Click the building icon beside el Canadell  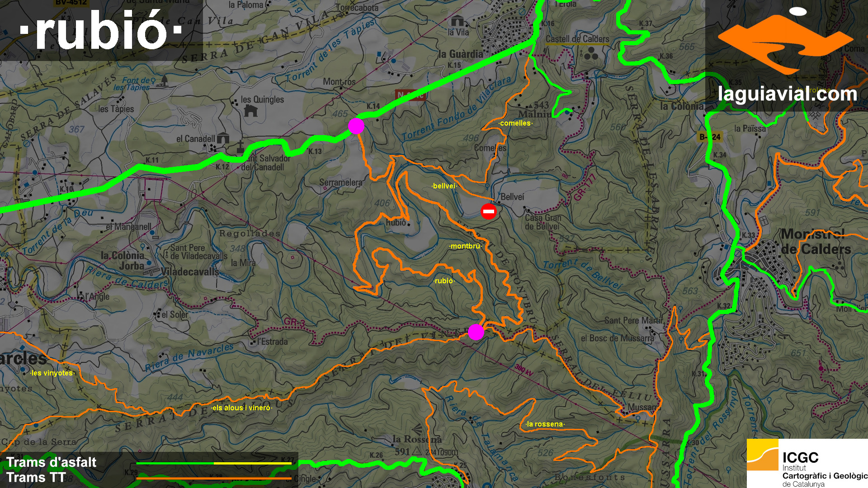point(223,138)
